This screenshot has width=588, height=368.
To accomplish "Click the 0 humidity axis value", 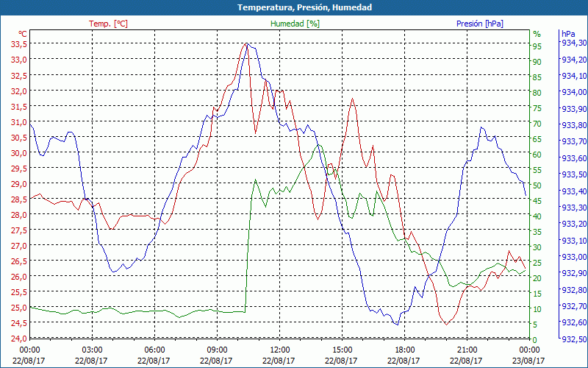I will [x=535, y=340].
